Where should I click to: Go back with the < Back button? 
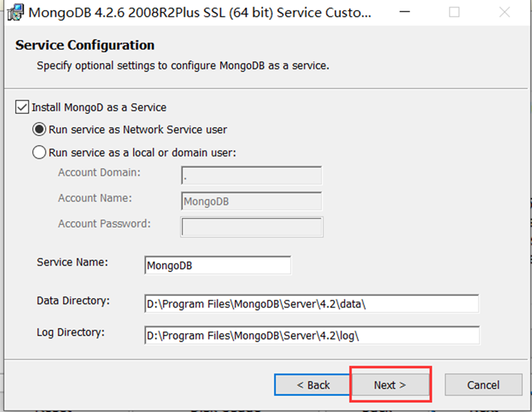point(312,385)
